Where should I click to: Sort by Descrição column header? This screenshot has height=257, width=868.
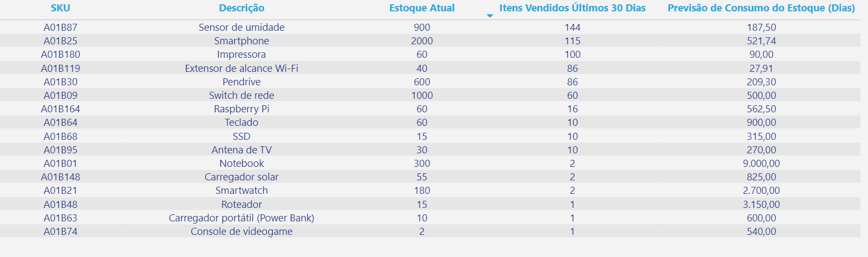pos(241,8)
